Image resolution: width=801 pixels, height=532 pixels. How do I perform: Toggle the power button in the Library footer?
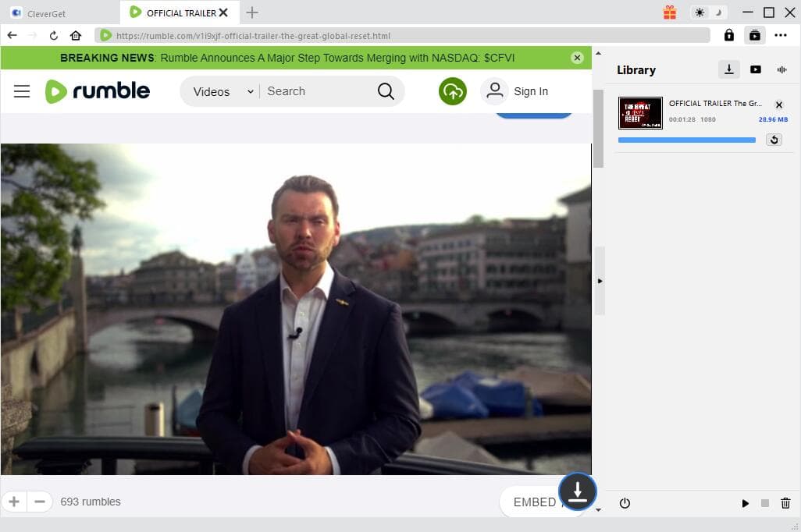(625, 503)
